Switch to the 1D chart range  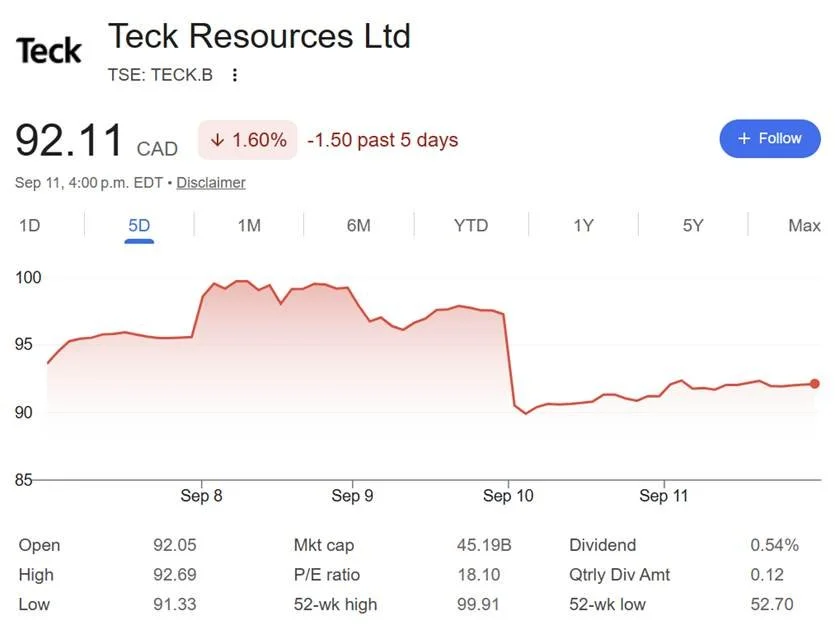click(x=30, y=225)
